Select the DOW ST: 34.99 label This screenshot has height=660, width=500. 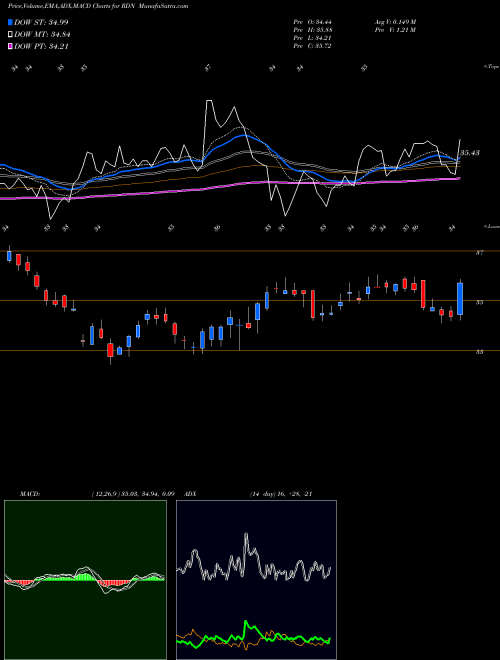tap(41, 22)
